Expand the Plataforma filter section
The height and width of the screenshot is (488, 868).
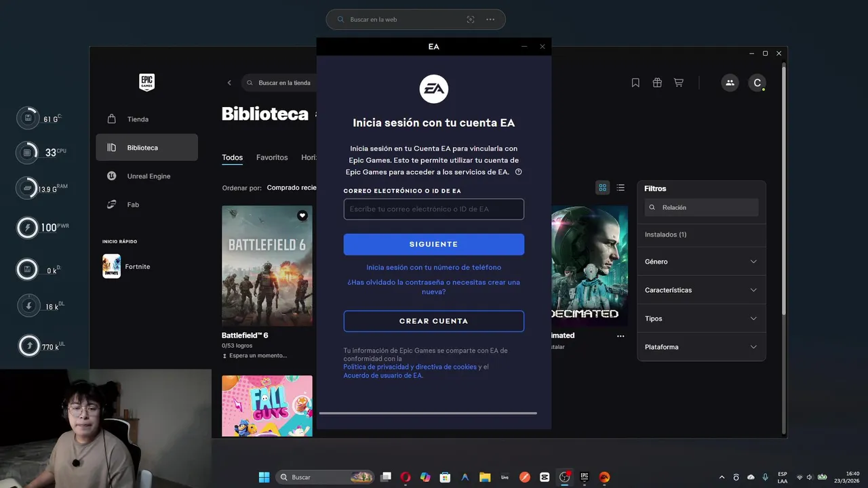tap(701, 347)
